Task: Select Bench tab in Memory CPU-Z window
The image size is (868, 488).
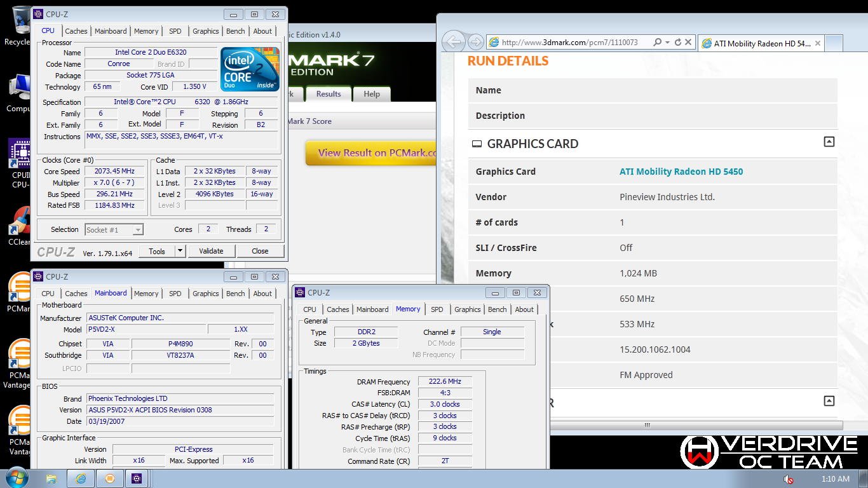Action: coord(498,309)
